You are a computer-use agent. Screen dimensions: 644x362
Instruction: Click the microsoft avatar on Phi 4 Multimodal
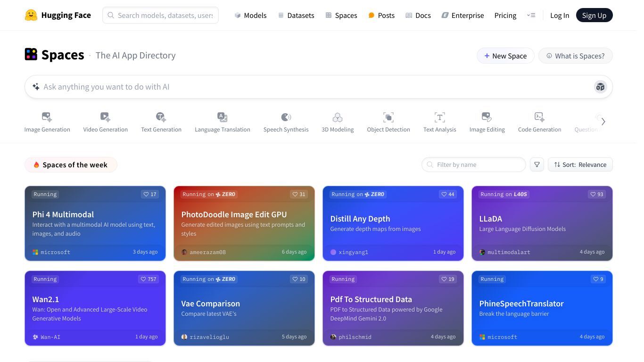[35, 252]
